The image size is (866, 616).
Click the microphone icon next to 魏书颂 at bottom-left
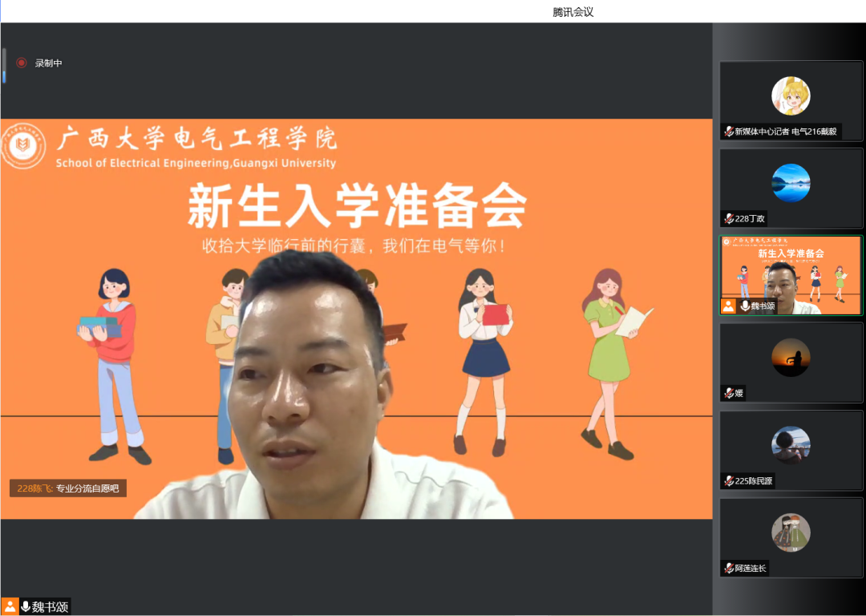(26, 606)
